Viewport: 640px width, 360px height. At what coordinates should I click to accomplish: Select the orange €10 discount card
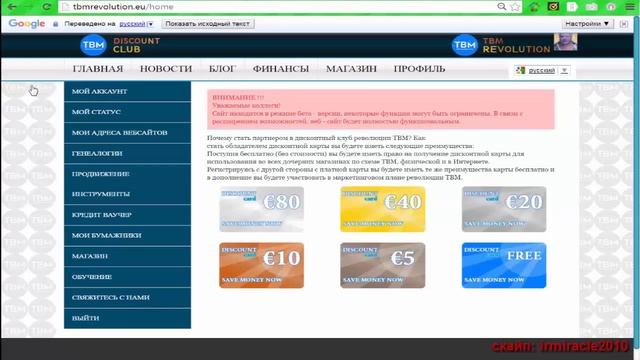(262, 265)
